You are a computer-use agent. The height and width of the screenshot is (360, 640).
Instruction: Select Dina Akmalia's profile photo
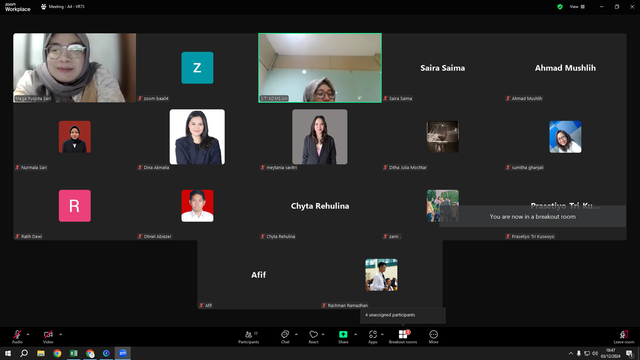click(197, 137)
